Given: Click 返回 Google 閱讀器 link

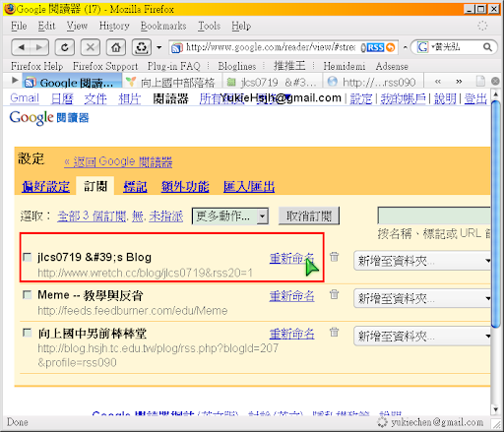Looking at the screenshot, I should point(118,161).
